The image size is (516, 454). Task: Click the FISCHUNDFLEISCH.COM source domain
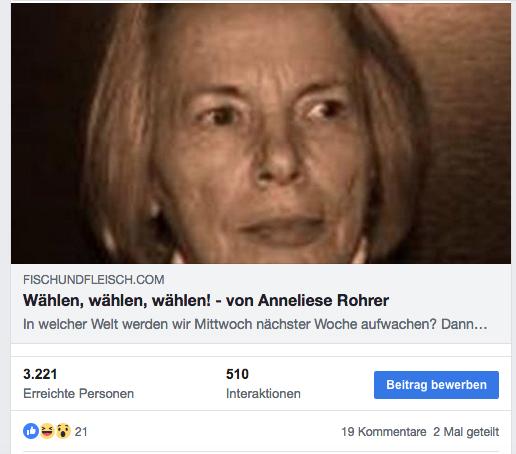pyautogui.click(x=94, y=280)
